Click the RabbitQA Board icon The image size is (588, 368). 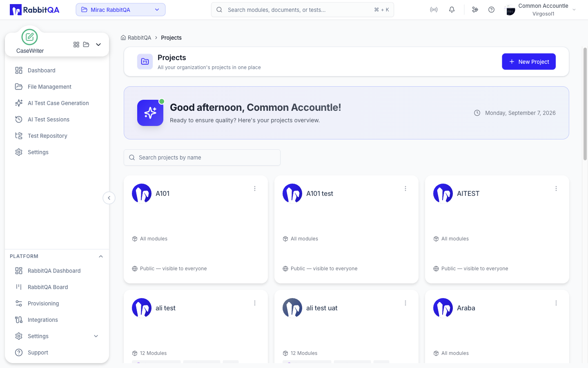click(19, 287)
